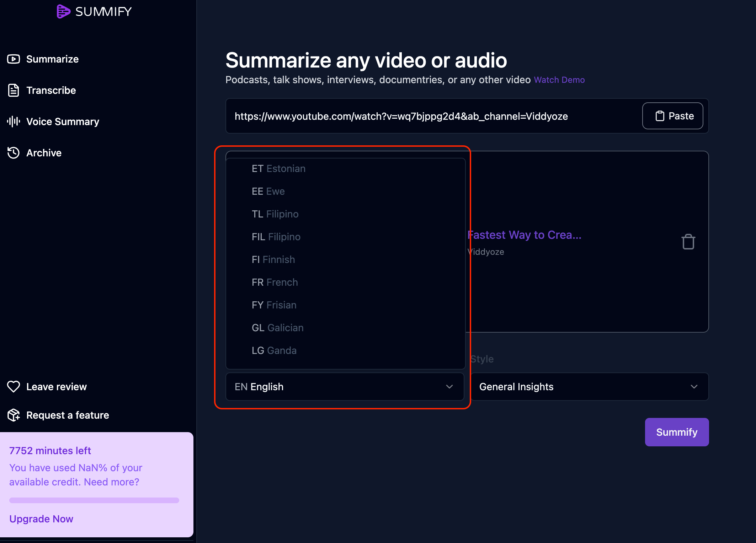Choose ET Estonian from language list
Screen dimensions: 756x543
tap(345, 168)
